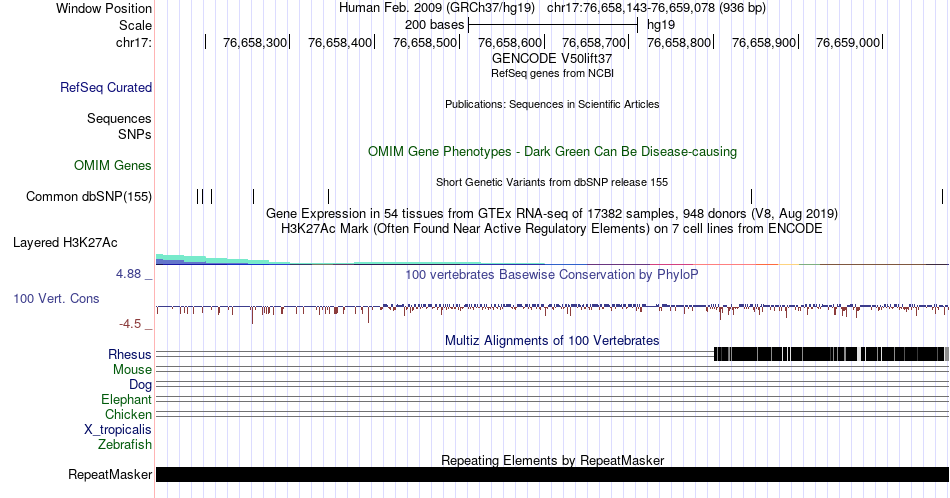Click the H3K27Ac Mark ENCODE title
Viewport: 950px width, 498px height.
click(x=552, y=228)
